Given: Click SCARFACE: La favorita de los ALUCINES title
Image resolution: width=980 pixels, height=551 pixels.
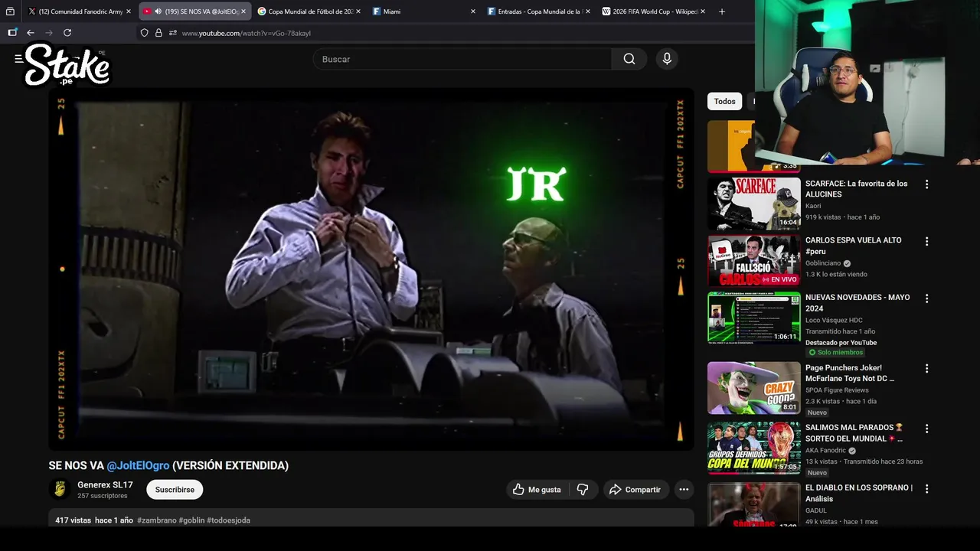Looking at the screenshot, I should point(856,189).
